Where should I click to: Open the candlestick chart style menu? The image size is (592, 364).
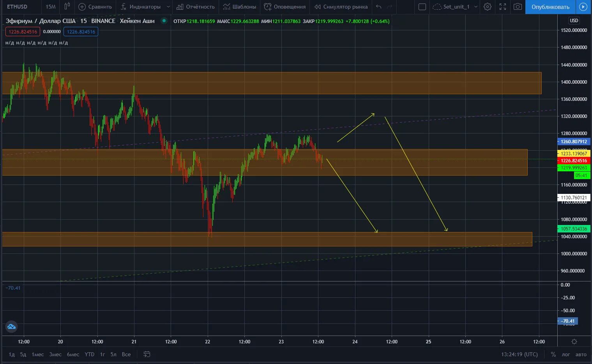[67, 7]
